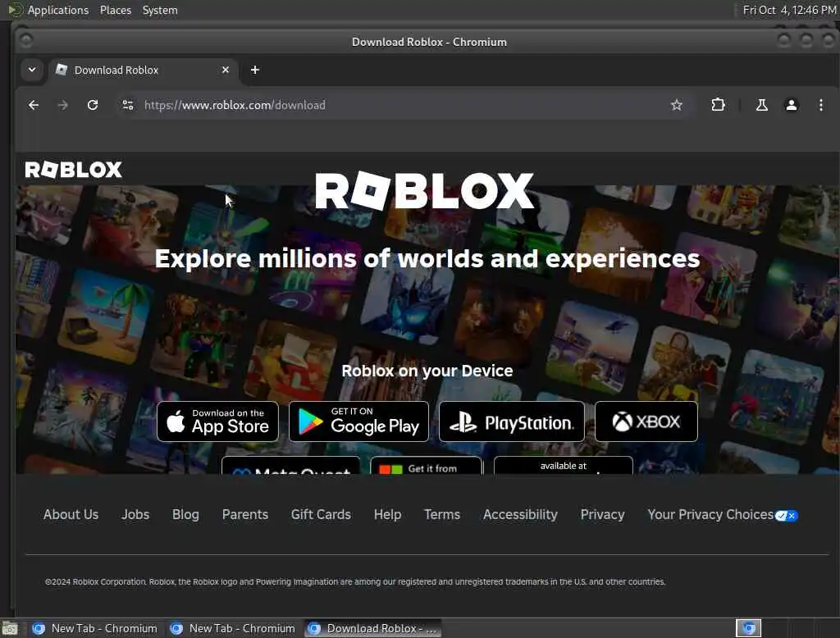Open the Gift Cards link
Image resolution: width=840 pixels, height=638 pixels.
click(321, 514)
